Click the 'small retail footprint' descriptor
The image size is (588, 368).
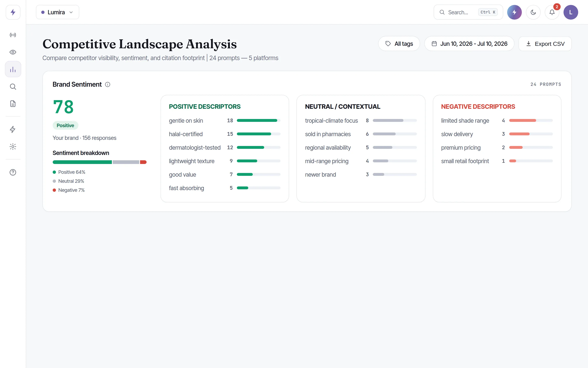[x=465, y=161]
